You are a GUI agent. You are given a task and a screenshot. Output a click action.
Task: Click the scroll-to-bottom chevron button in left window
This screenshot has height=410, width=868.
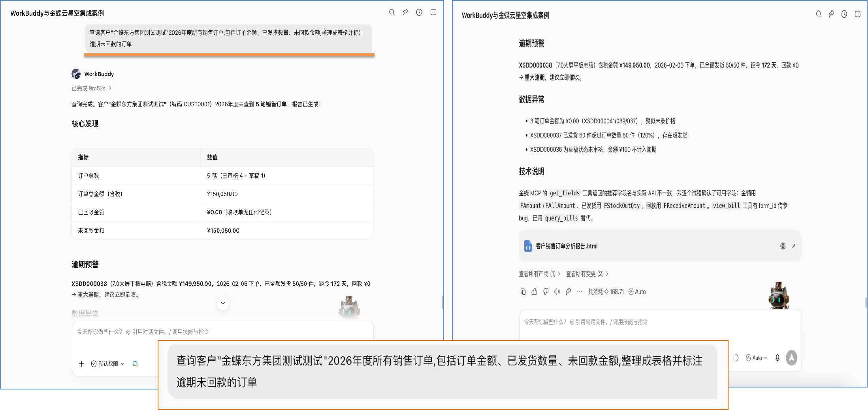click(223, 303)
